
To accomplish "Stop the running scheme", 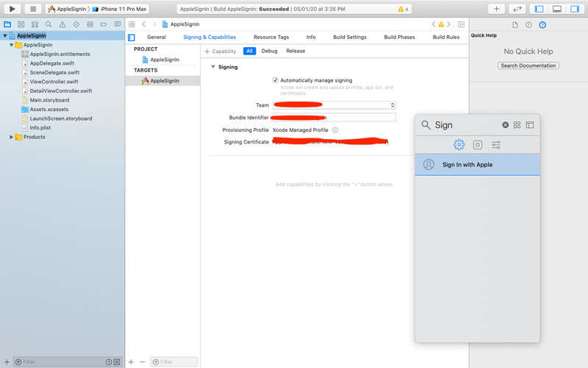I will [x=33, y=9].
